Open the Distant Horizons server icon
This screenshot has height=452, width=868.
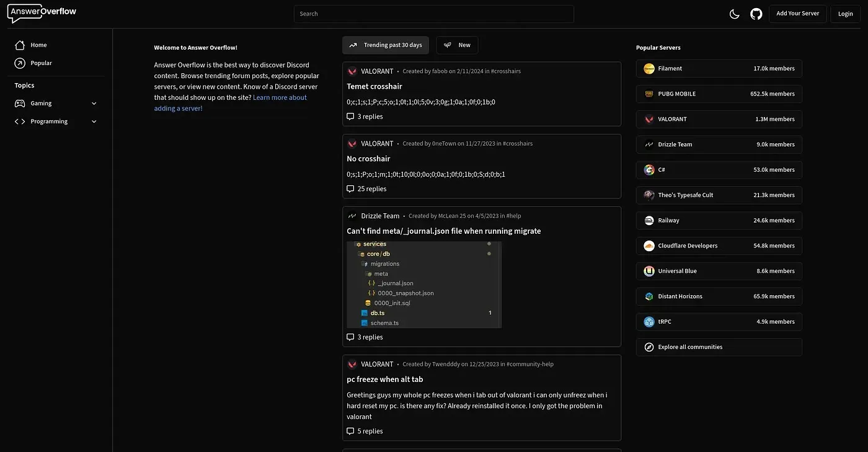(649, 296)
